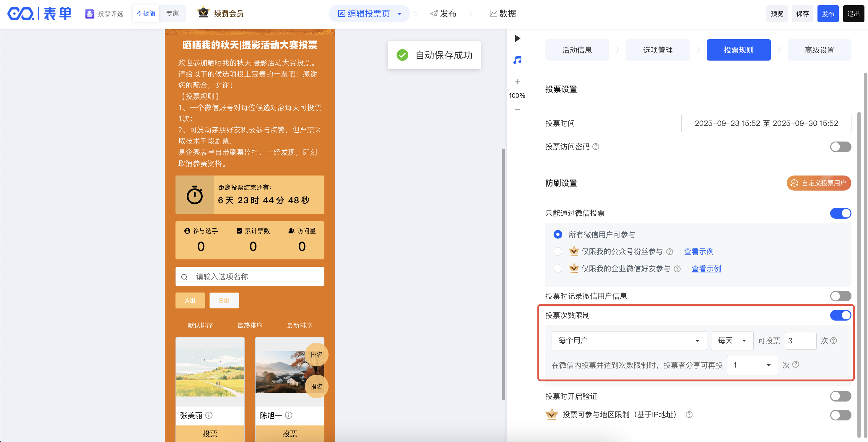Click info icon next to 张美丽

[209, 415]
